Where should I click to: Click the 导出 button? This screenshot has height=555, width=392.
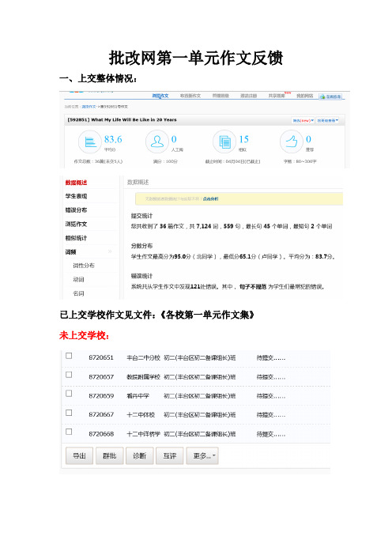[x=79, y=456]
